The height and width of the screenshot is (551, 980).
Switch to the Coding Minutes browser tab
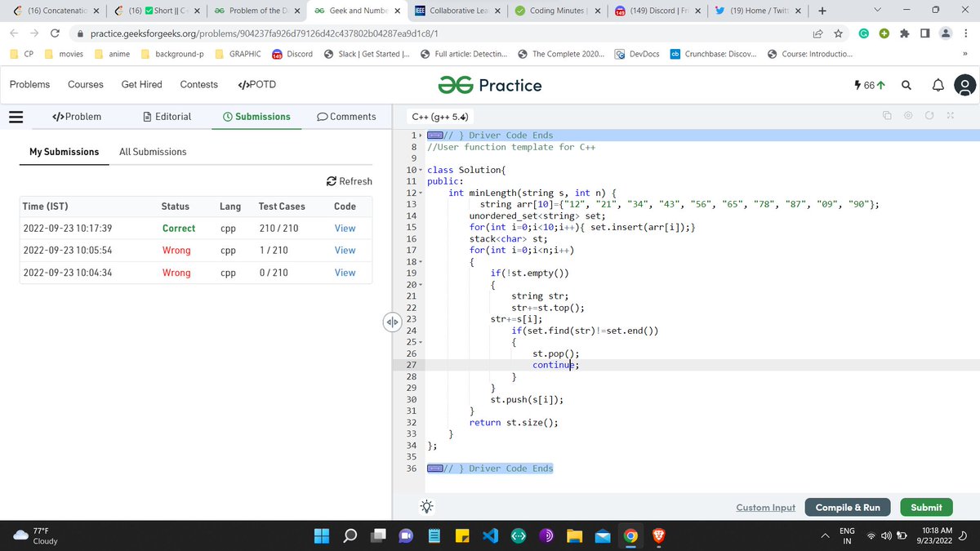[x=557, y=11]
